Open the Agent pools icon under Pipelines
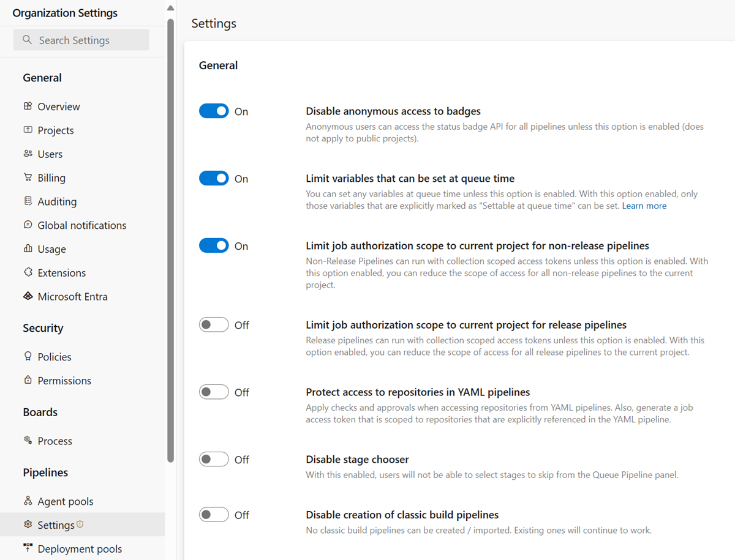 28,501
